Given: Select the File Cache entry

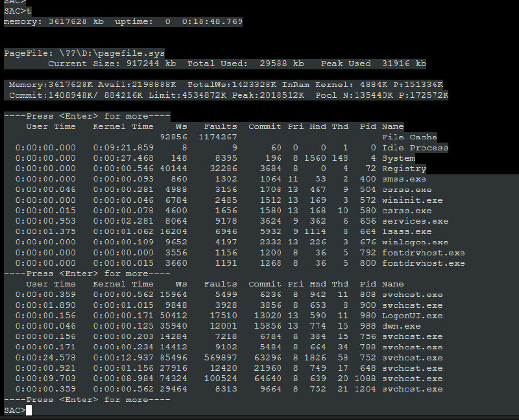Looking at the screenshot, I should pyautogui.click(x=409, y=137).
